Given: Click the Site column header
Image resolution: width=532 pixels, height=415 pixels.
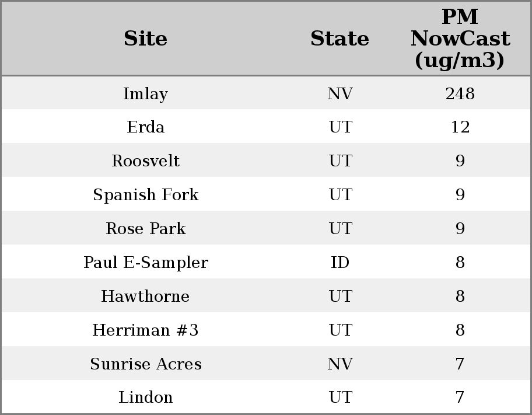Looking at the screenshot, I should tap(145, 39).
